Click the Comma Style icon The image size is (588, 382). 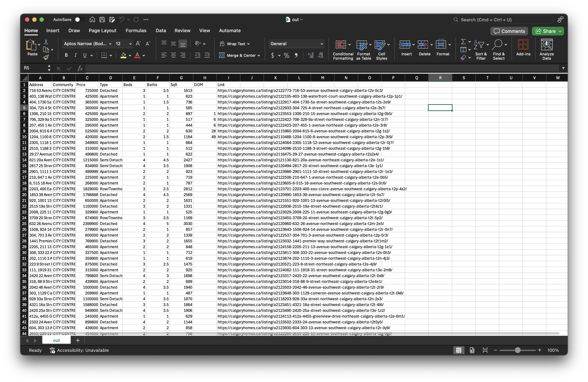click(x=296, y=56)
